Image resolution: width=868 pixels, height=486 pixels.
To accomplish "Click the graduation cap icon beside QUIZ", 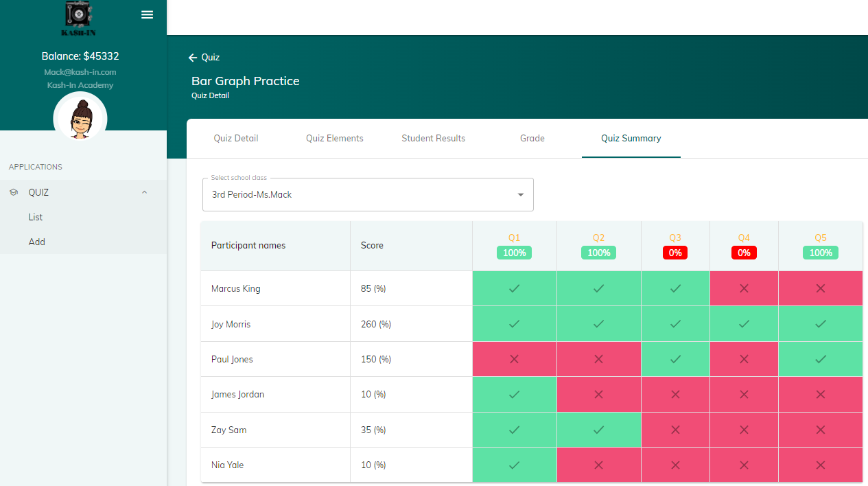I will pyautogui.click(x=14, y=192).
